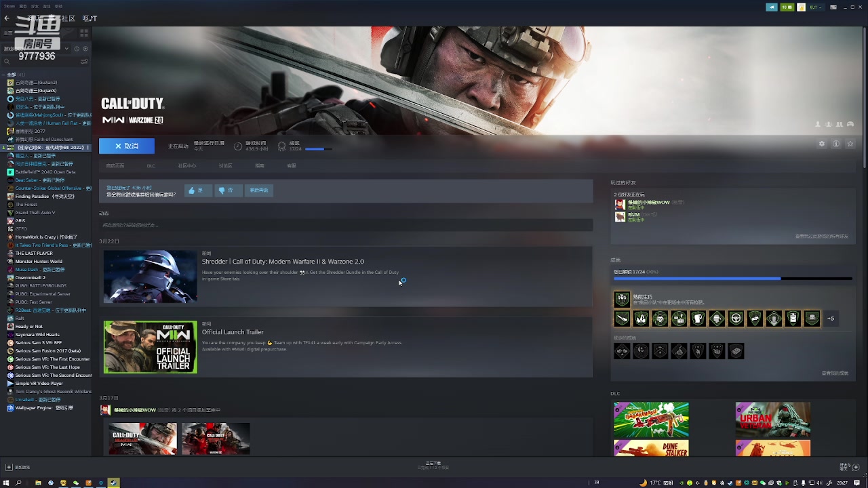Open the Windows Start button
The image size is (868, 488).
point(6,483)
